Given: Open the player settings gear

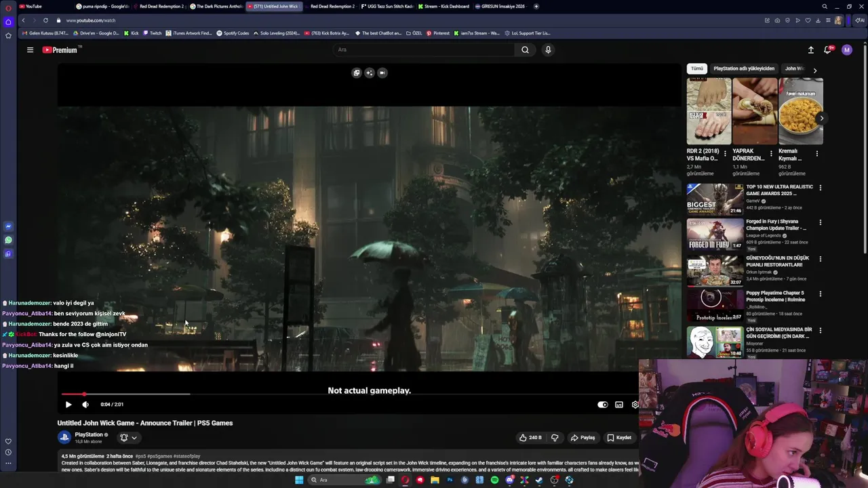Looking at the screenshot, I should (x=635, y=405).
